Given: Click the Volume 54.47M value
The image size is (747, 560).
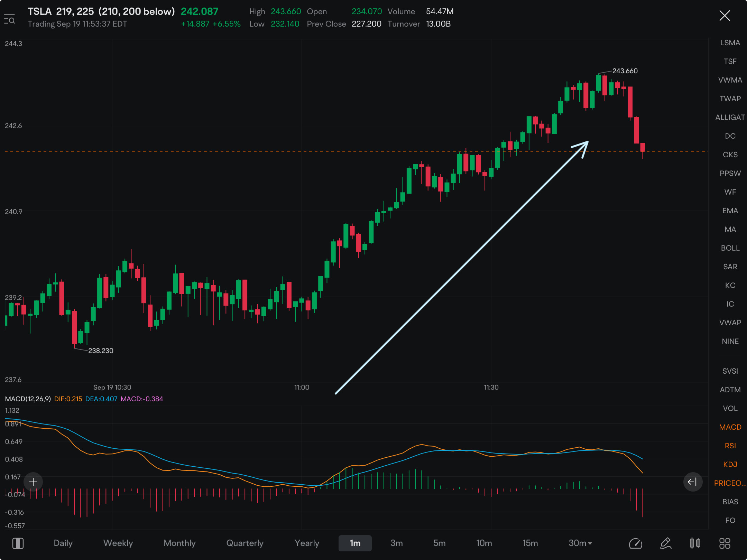Looking at the screenshot, I should tap(440, 11).
